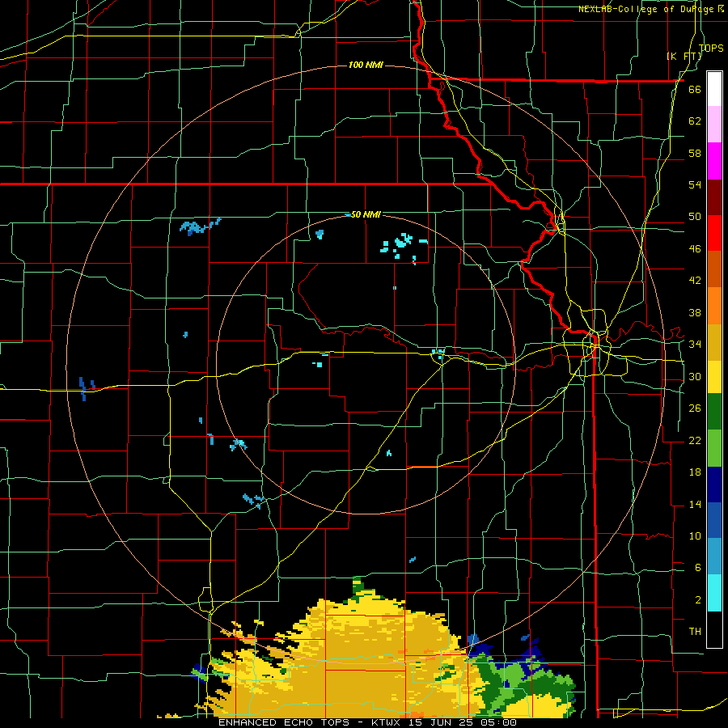
Task: Click the legend value '54'
Action: point(695,184)
